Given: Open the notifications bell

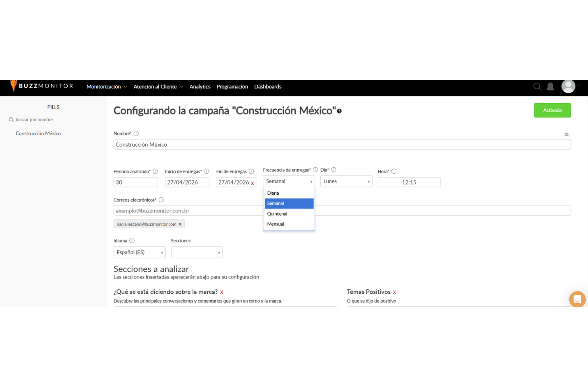Looking at the screenshot, I should coord(550,86).
